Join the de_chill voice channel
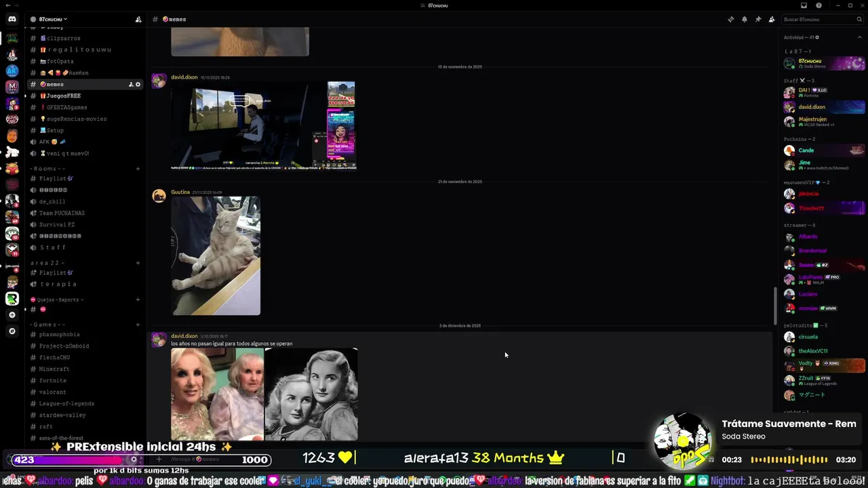The image size is (868, 488). (85, 201)
